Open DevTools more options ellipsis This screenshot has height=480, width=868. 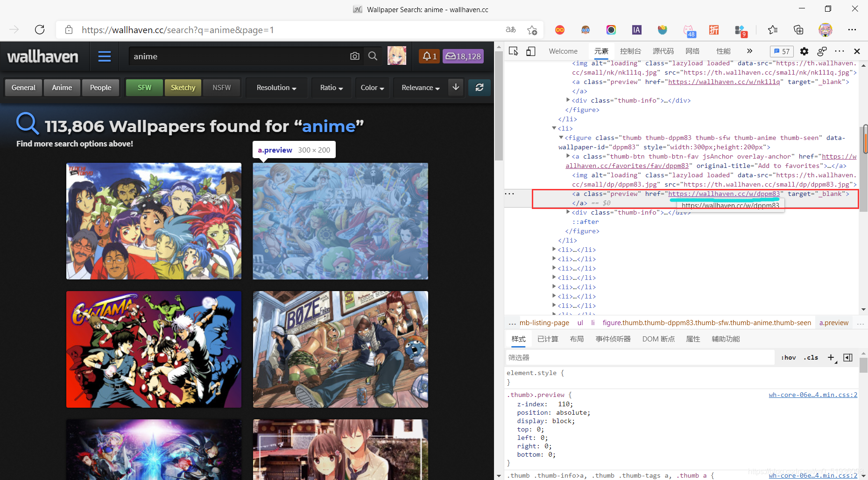[x=840, y=51]
